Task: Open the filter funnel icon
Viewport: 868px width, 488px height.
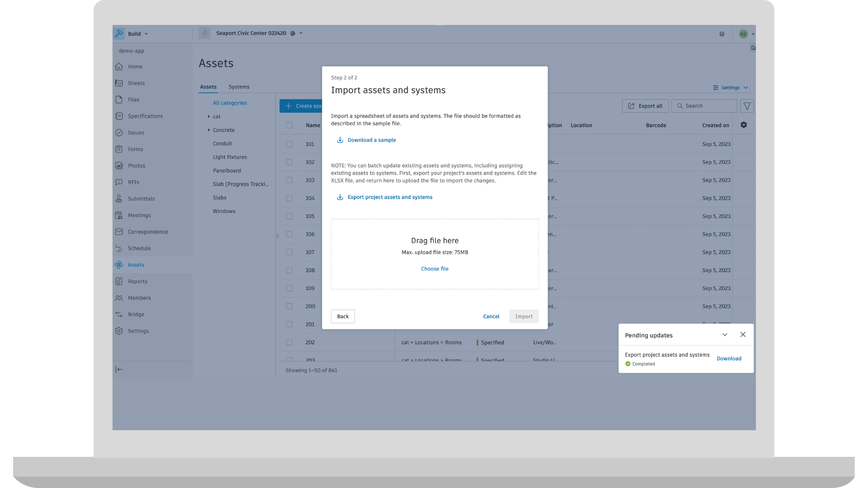Action: coord(747,106)
